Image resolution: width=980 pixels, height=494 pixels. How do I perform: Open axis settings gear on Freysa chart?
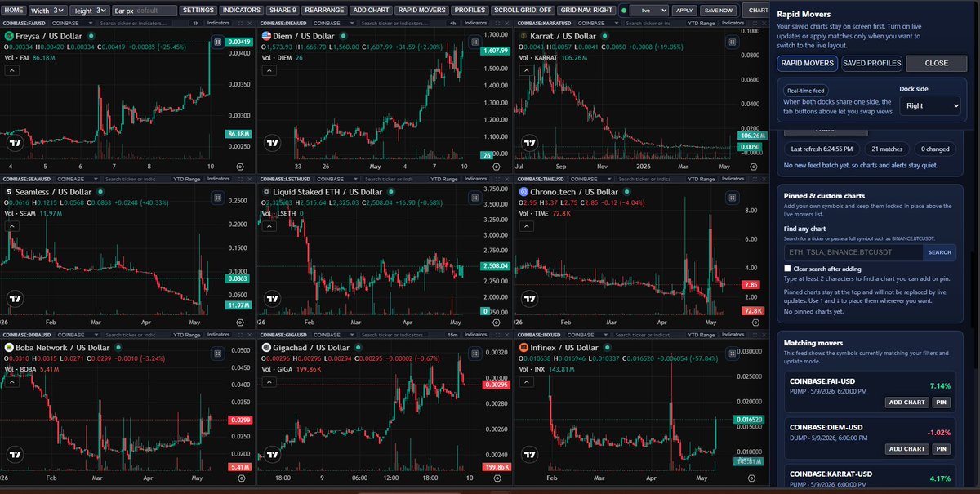[239, 165]
